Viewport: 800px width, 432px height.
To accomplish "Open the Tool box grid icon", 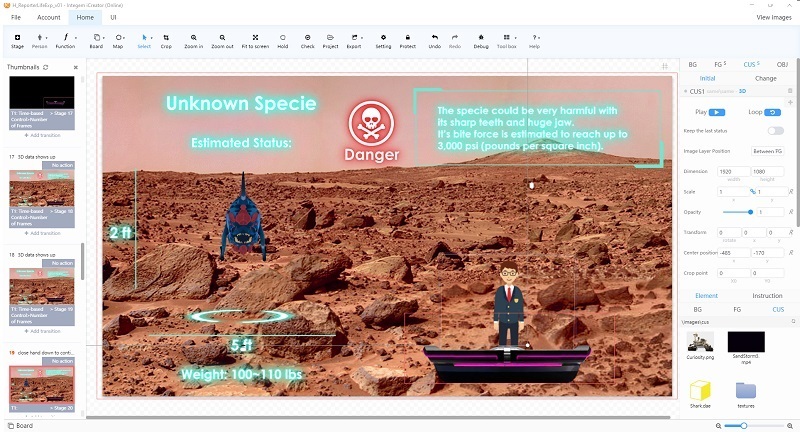I will (x=506, y=37).
